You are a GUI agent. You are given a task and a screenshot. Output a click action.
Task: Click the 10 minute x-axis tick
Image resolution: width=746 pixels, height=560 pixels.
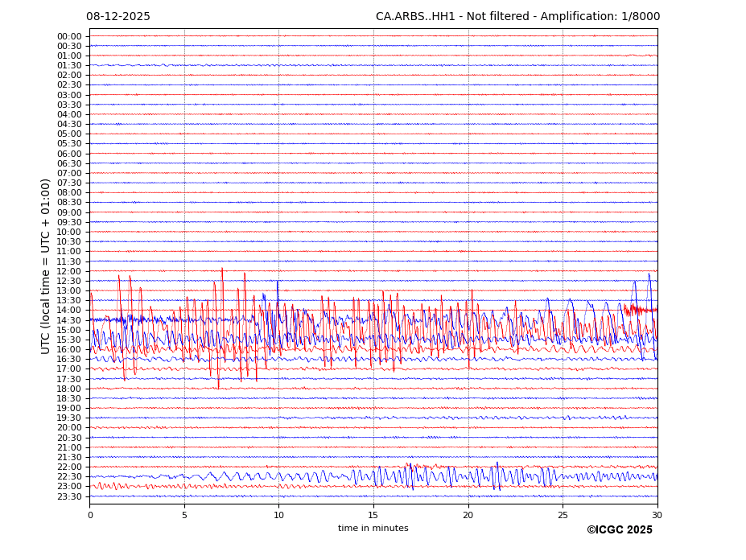(279, 515)
